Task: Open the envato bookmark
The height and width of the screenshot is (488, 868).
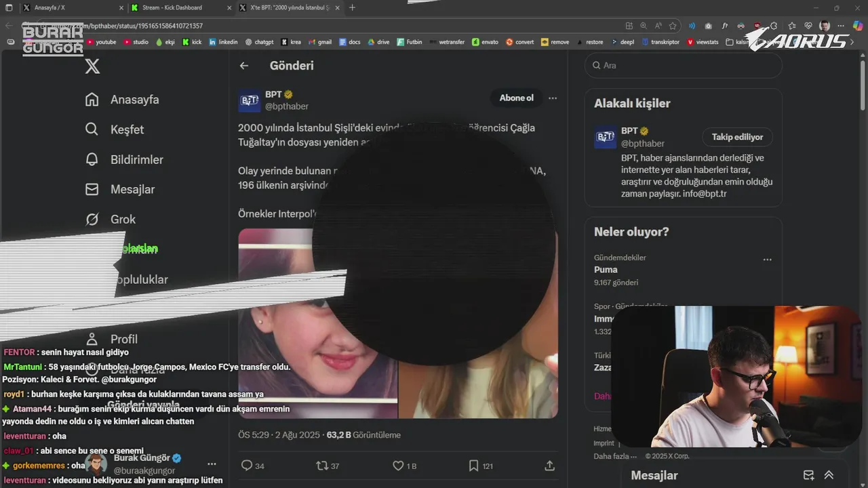Action: coord(485,42)
